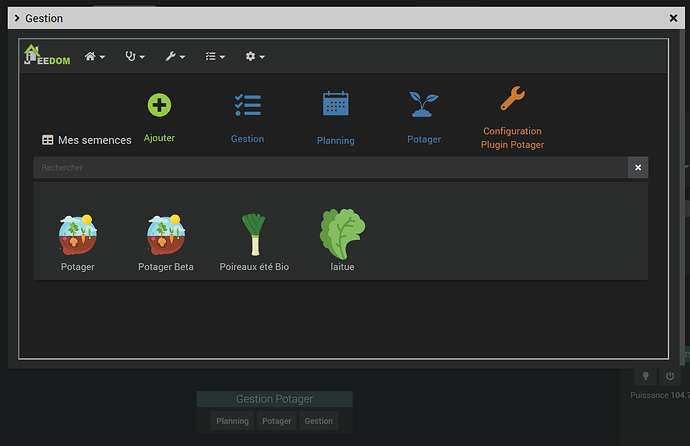Viewport: 690px width, 446px height.
Task: Click Potager button in Gestion Potager widget
Action: 277,421
